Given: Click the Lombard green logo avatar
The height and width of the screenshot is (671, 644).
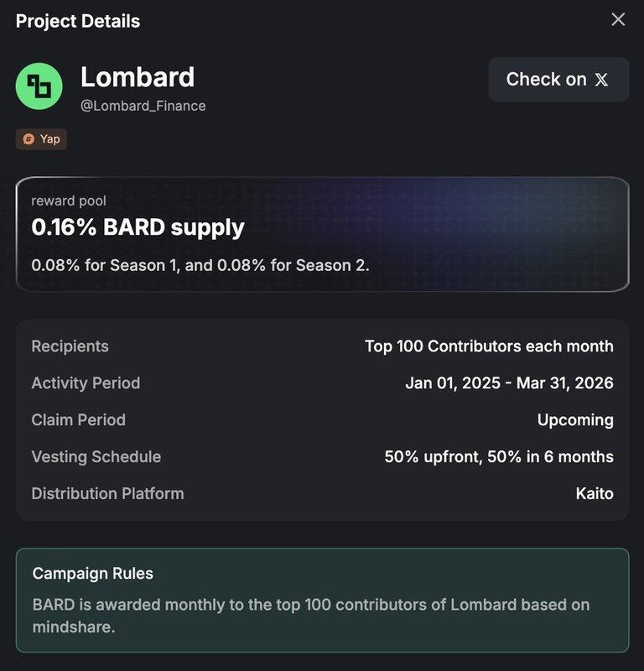Looking at the screenshot, I should 39,86.
